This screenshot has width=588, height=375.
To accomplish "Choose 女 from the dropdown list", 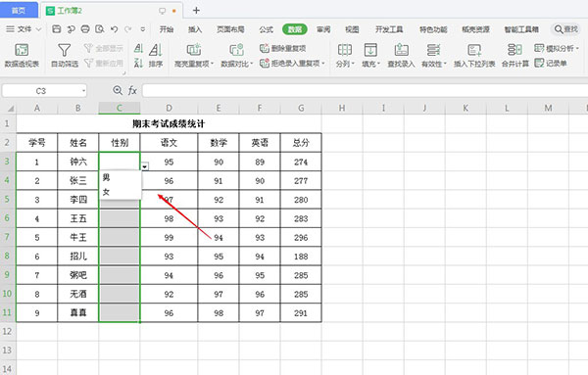I will [121, 192].
